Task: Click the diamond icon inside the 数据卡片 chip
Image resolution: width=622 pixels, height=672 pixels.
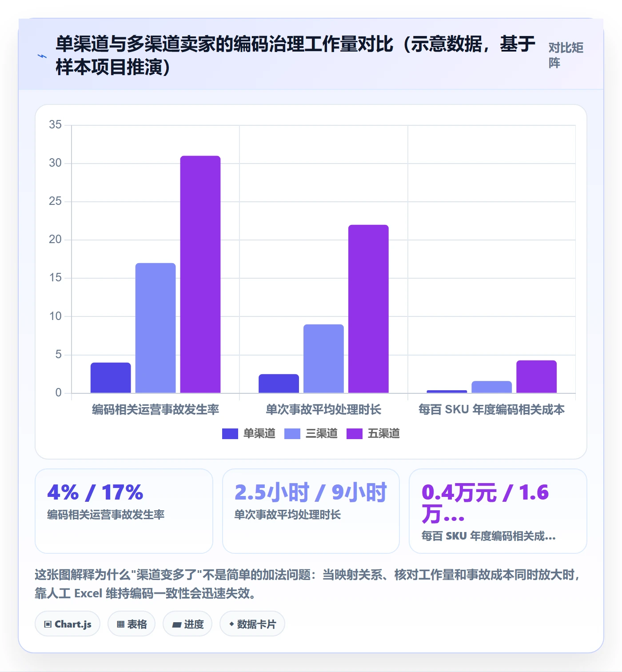Action: coord(231,624)
